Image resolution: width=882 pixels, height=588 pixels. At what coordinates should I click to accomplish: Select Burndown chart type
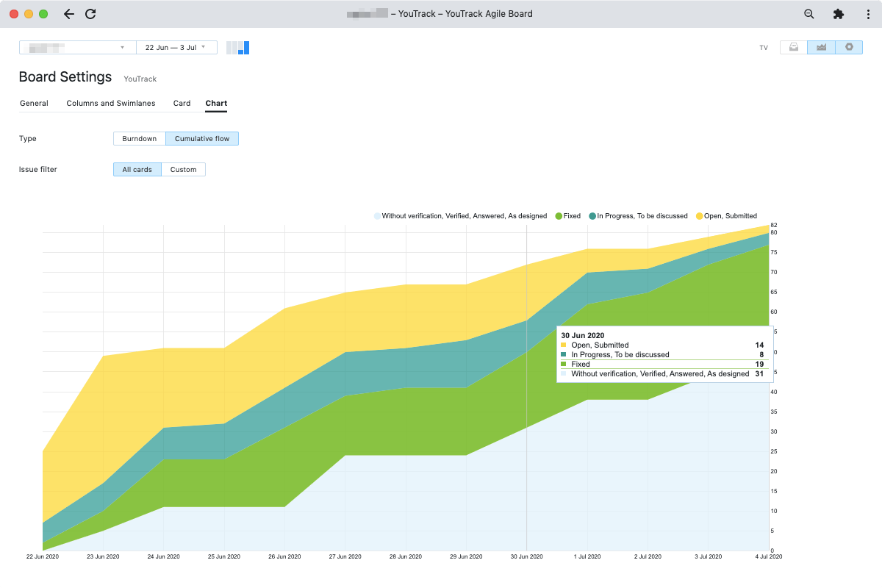click(139, 138)
